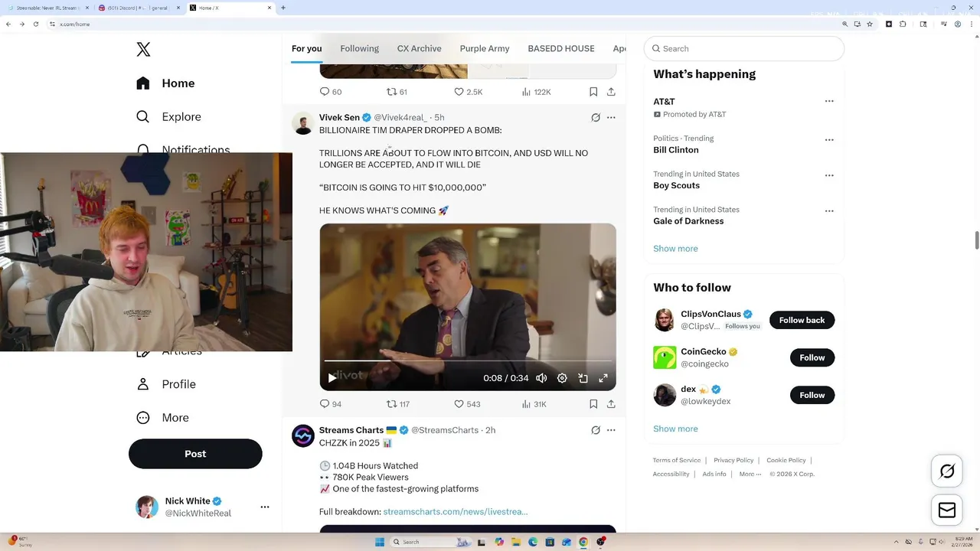980x551 pixels.
Task: Open Nick White account menu dots
Action: (265, 507)
